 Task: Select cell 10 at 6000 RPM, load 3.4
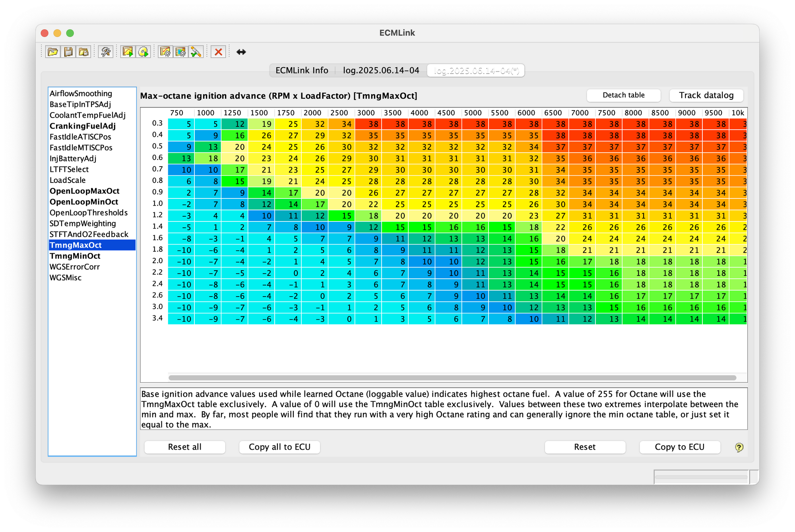coord(529,318)
